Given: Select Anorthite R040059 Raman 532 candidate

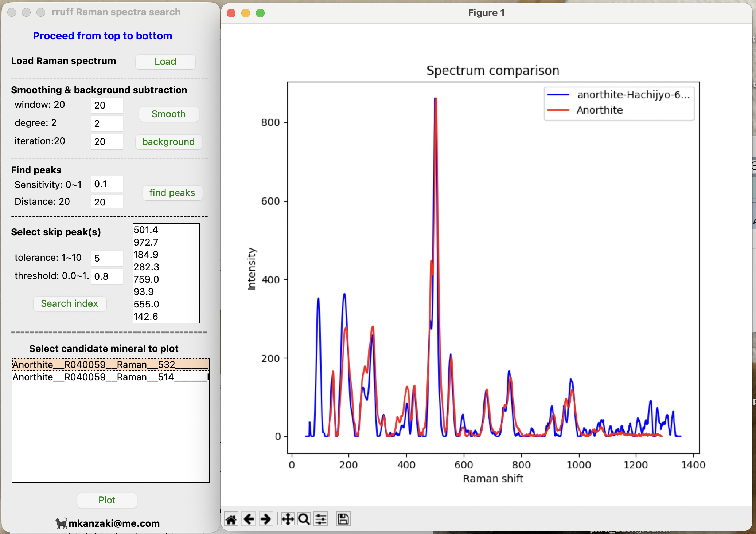Looking at the screenshot, I should pyautogui.click(x=109, y=365).
